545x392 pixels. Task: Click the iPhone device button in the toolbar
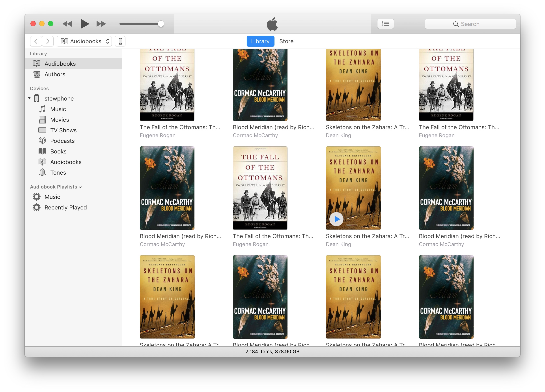point(120,41)
